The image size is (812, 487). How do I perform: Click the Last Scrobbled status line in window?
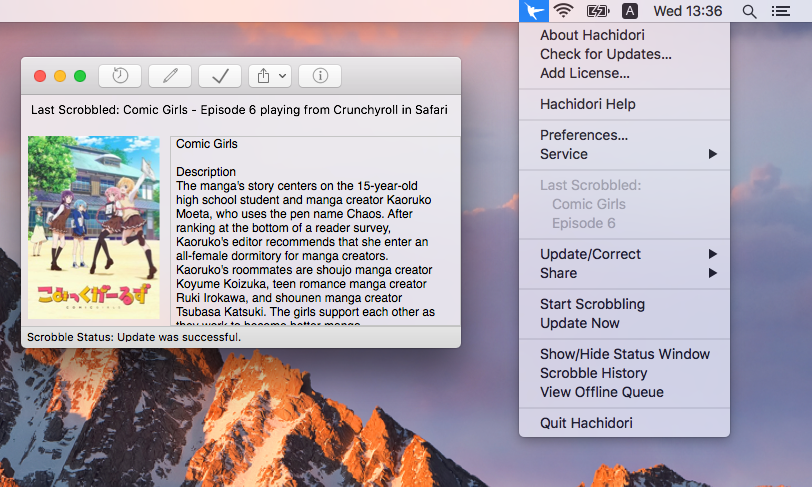(239, 110)
